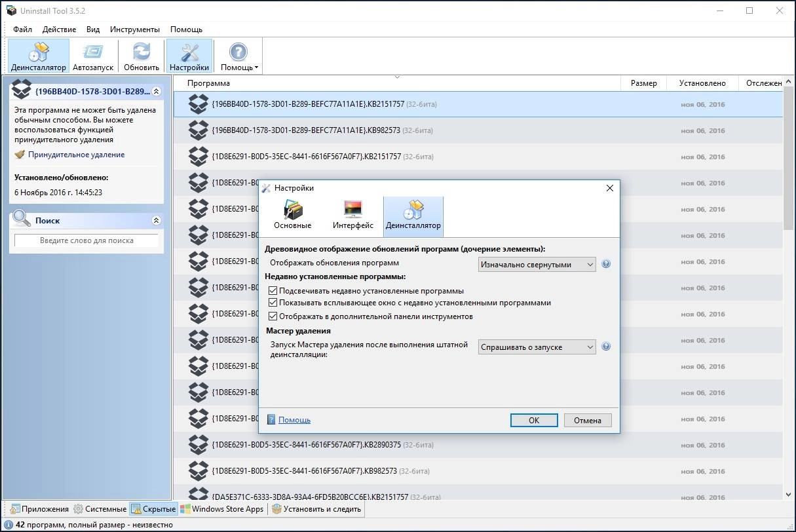Sort by Установлено column header
796x532 pixels.
702,83
